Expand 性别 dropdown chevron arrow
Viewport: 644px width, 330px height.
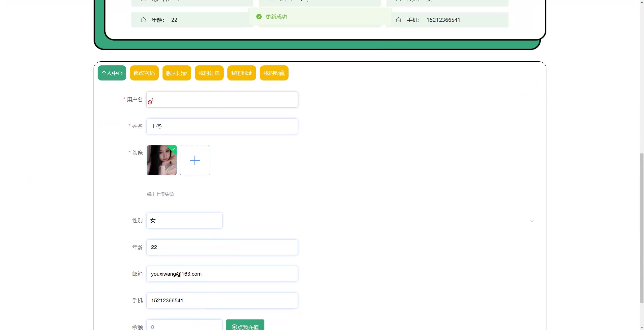click(x=532, y=221)
